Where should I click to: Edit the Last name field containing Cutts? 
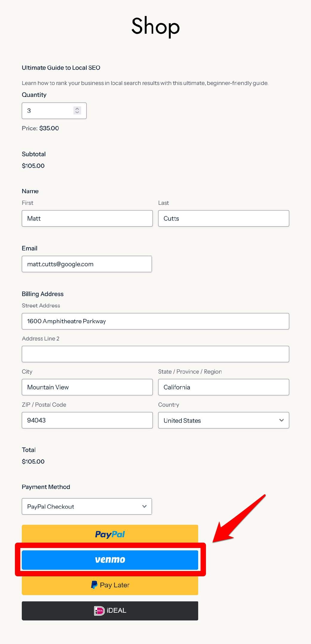pyautogui.click(x=224, y=218)
